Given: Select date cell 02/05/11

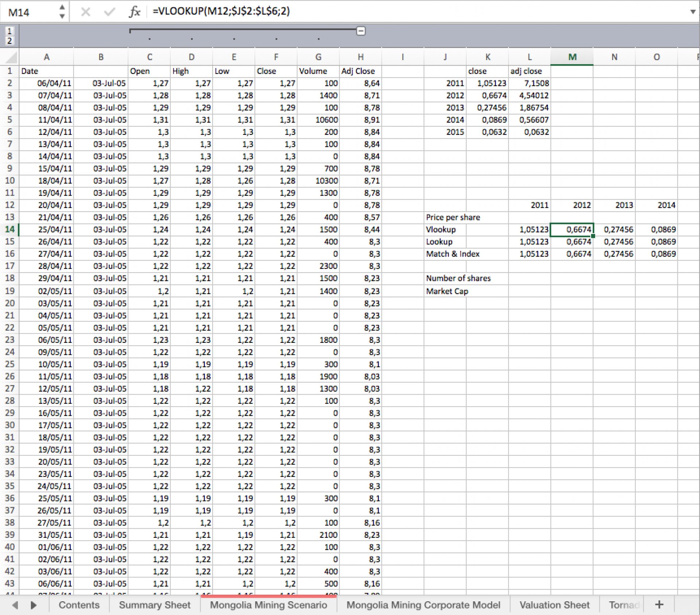Looking at the screenshot, I should point(46,291).
